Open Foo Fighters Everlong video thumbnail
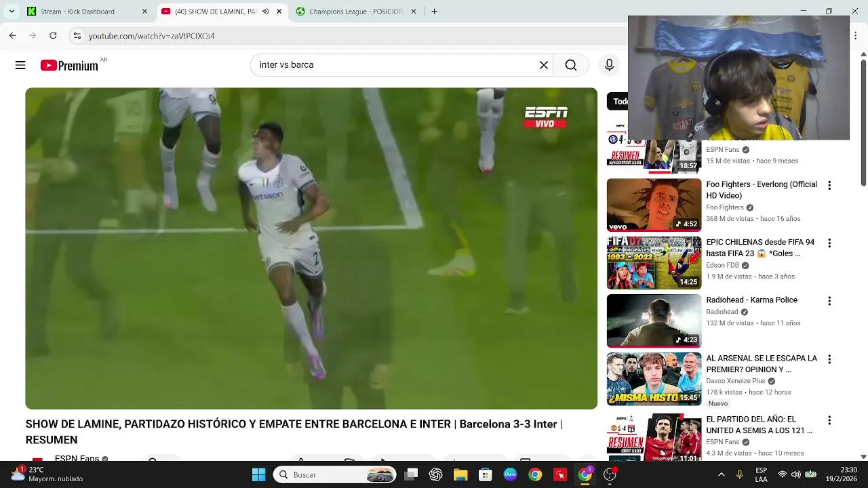 (x=654, y=205)
